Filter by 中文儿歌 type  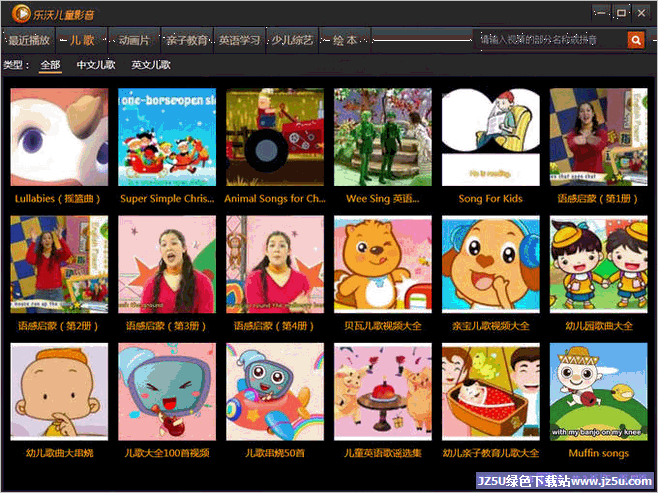(96, 65)
